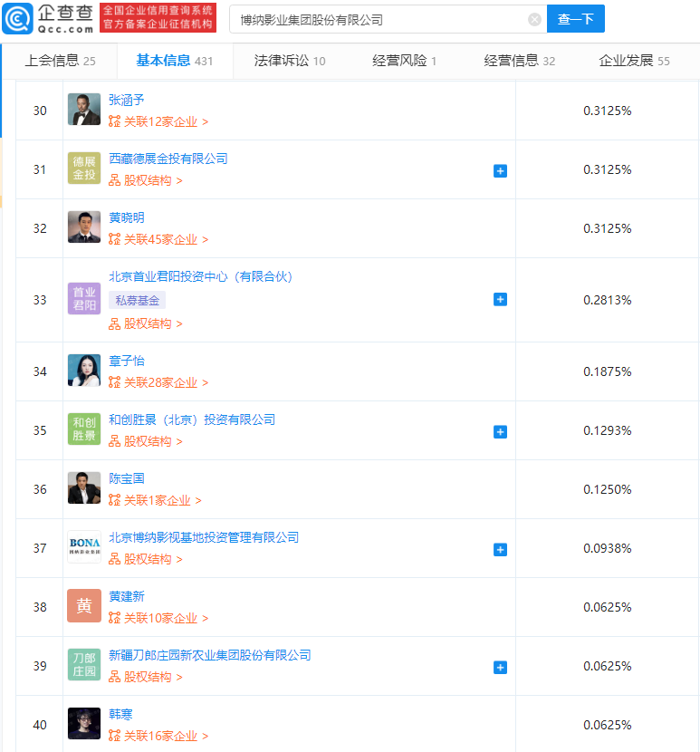Image resolution: width=700 pixels, height=752 pixels.
Task: Switch to 经营风险 tab
Action: (x=404, y=61)
